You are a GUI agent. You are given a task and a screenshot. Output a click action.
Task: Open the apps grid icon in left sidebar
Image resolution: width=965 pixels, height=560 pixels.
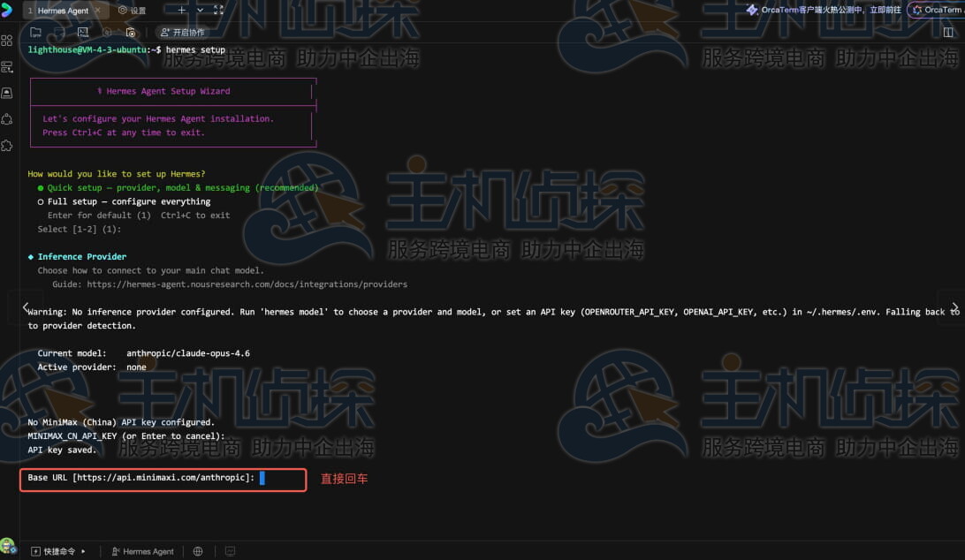click(7, 41)
